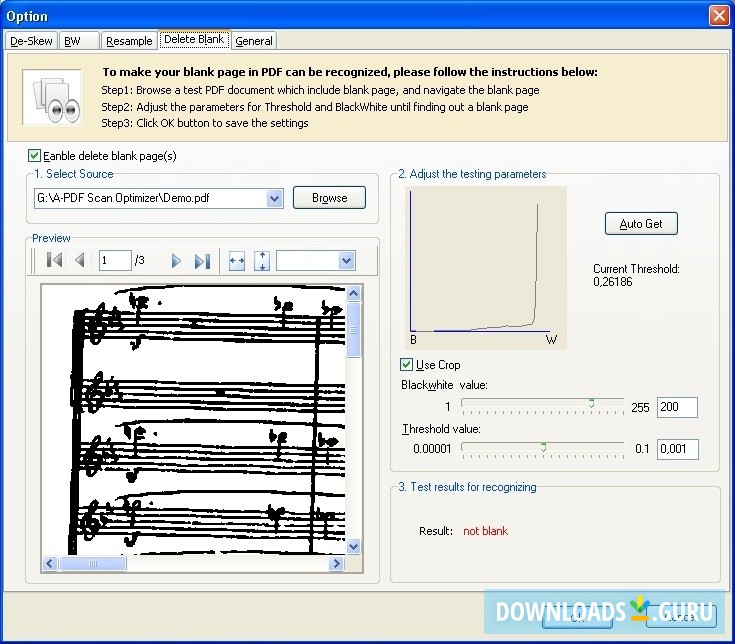Open the preview zoom dropdown

(346, 261)
